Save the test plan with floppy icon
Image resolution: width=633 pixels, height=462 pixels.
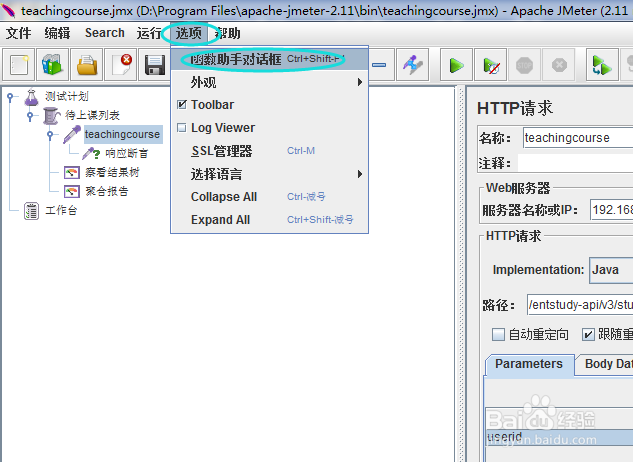(x=155, y=65)
